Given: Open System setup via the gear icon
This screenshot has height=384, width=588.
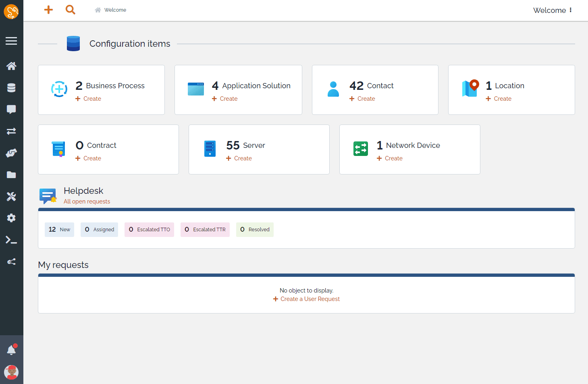Looking at the screenshot, I should [x=11, y=218].
